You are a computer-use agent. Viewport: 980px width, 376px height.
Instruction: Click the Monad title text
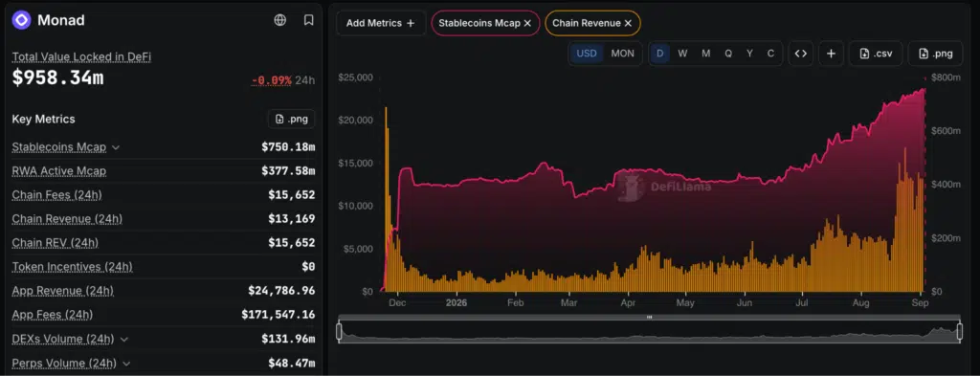(x=60, y=20)
